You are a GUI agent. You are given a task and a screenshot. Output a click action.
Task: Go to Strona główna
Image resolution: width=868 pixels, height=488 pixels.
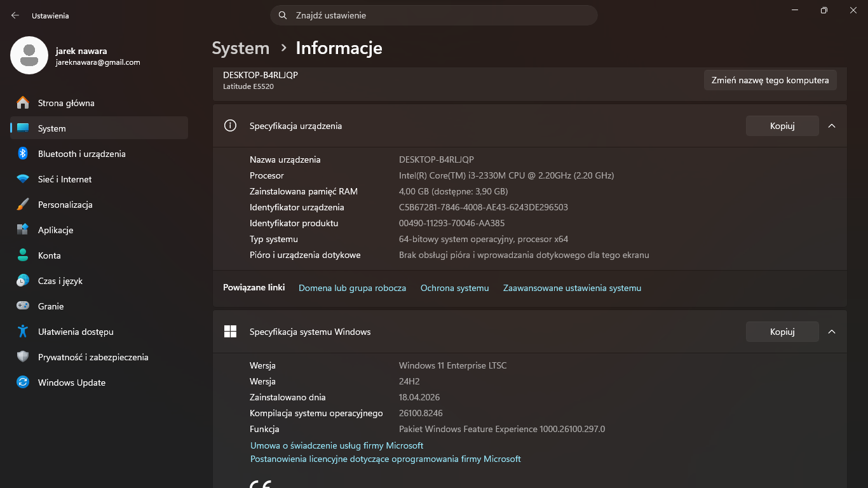(x=66, y=103)
